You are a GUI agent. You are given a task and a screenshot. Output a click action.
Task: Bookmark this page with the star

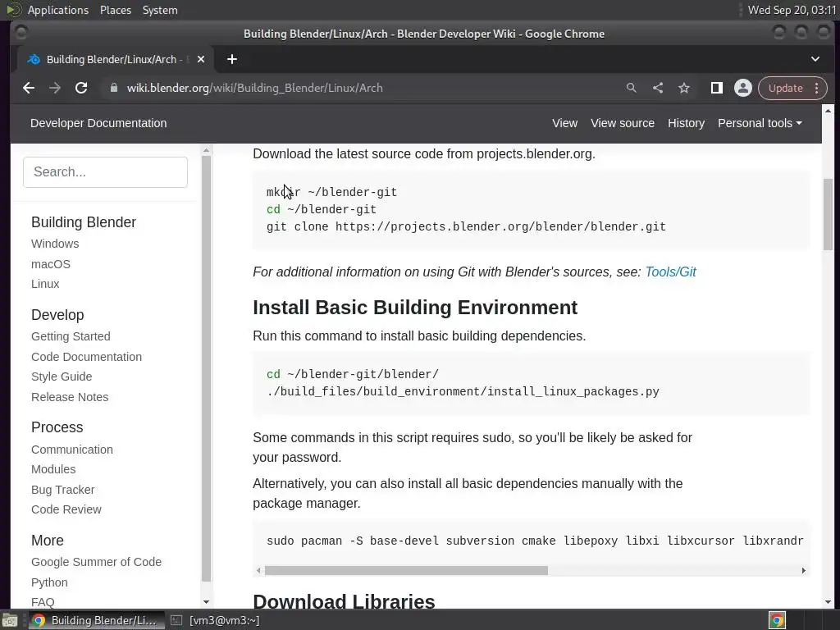pos(684,88)
